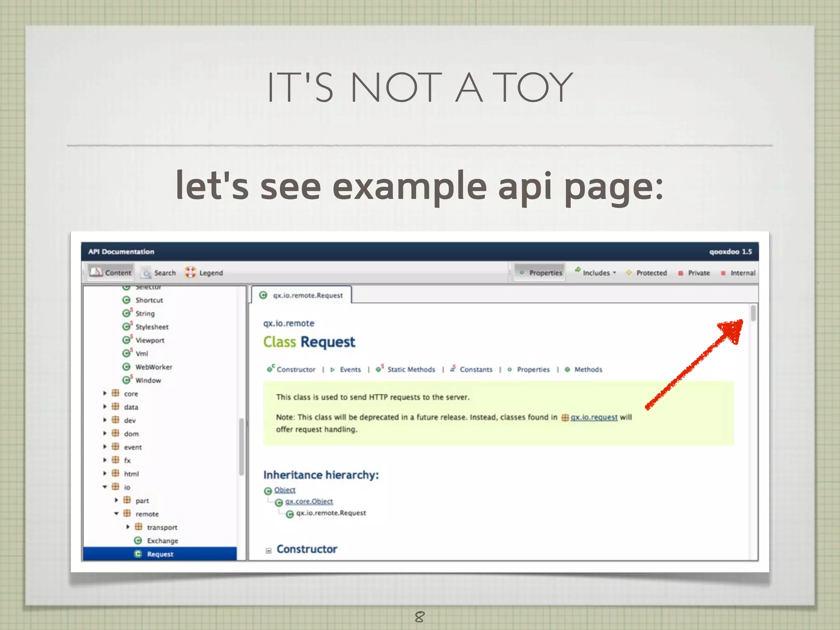840x630 pixels.
Task: Expand the data package
Action: 105,407
